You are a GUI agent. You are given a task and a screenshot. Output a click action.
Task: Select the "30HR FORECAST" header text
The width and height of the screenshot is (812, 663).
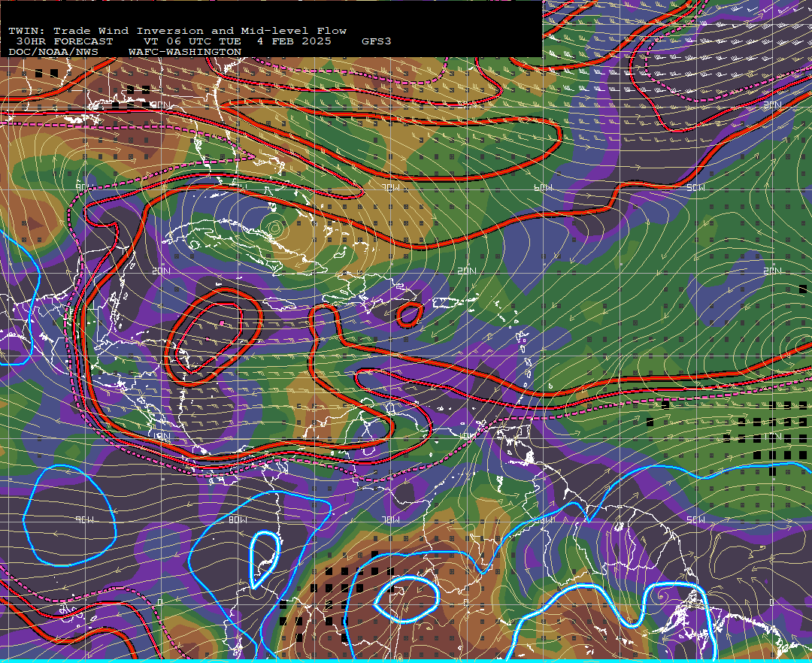[64, 41]
